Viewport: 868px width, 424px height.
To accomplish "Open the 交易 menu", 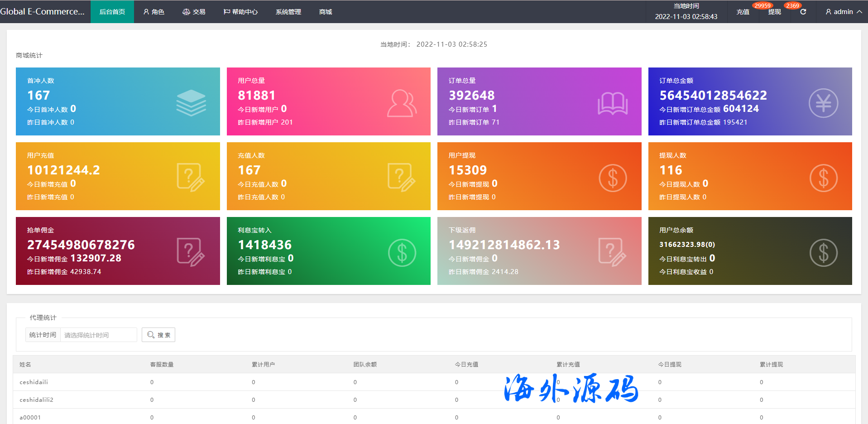I will 194,12.
